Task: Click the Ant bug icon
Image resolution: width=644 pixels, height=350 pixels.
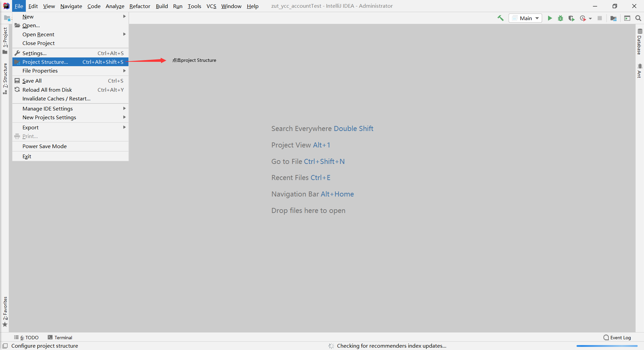Action: pyautogui.click(x=640, y=66)
